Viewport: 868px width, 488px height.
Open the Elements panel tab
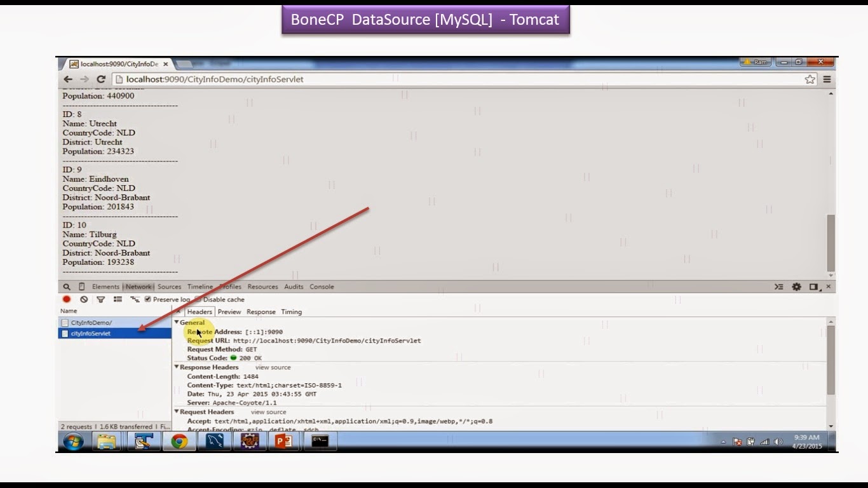point(105,287)
